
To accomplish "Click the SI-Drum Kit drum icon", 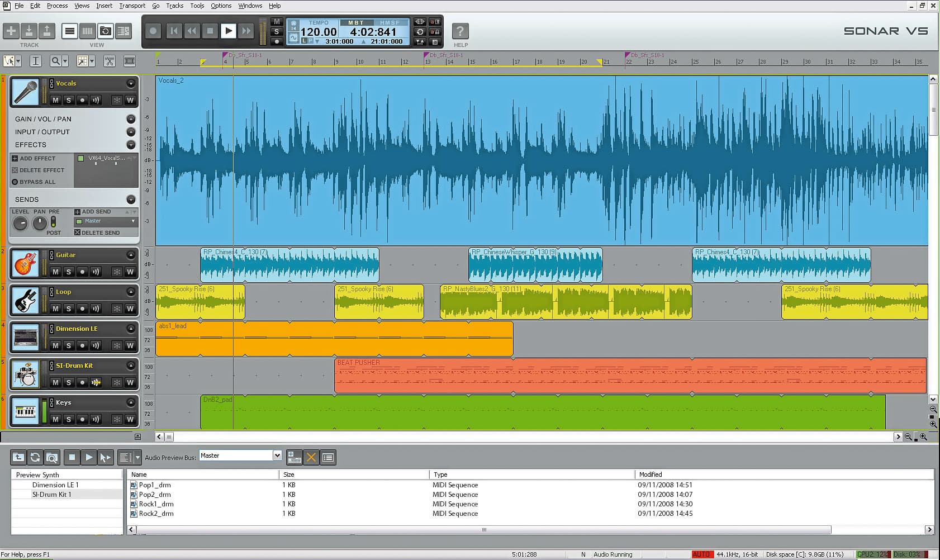I will pyautogui.click(x=25, y=374).
